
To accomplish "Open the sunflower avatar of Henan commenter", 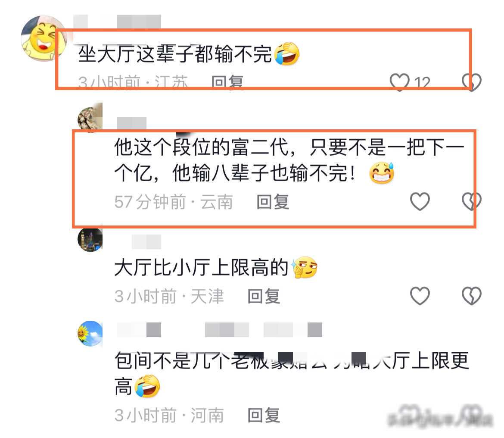I will tap(90, 333).
